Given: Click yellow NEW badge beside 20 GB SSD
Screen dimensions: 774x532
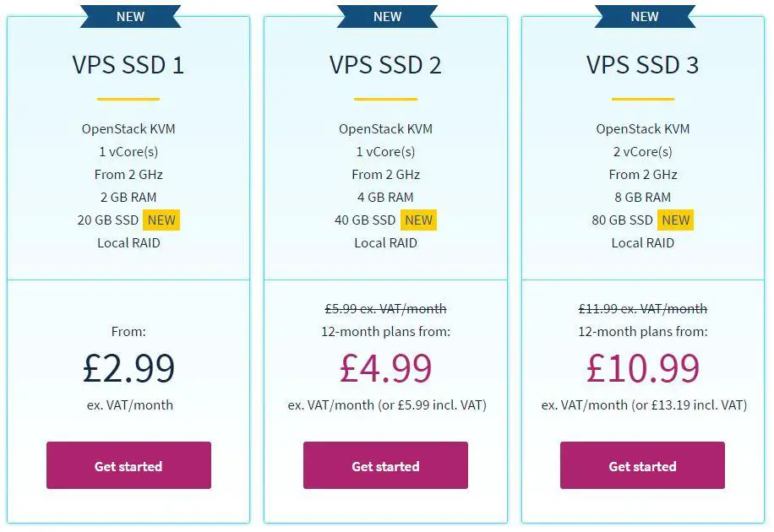Looking at the screenshot, I should click(161, 220).
